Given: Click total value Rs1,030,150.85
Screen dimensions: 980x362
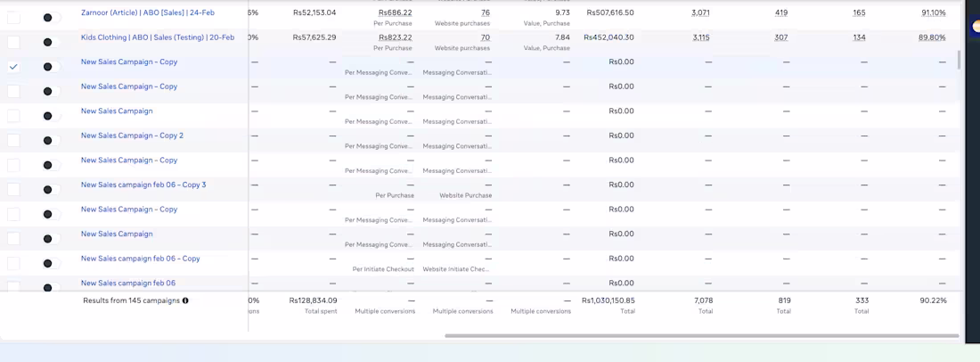Looking at the screenshot, I should coord(608,300).
